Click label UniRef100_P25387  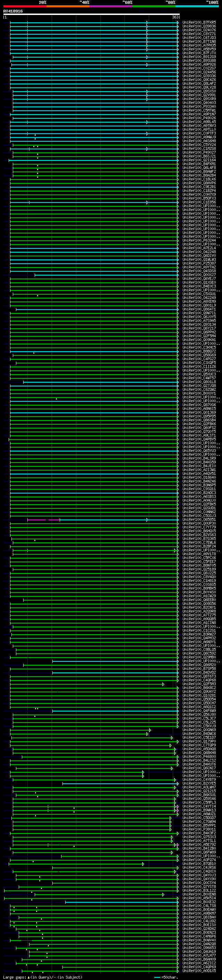(199, 263)
